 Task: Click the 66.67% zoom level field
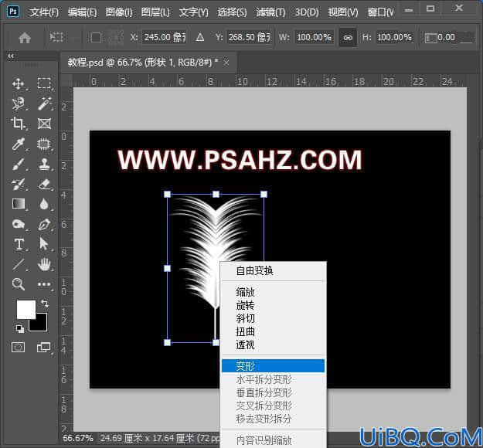tap(78, 438)
